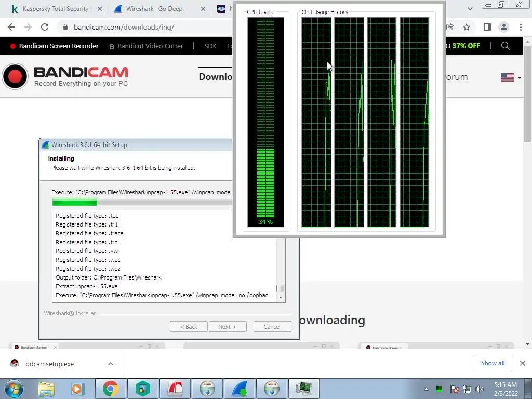This screenshot has width=532, height=399.
Task: View site info via the lock icon
Action: pos(65,27)
